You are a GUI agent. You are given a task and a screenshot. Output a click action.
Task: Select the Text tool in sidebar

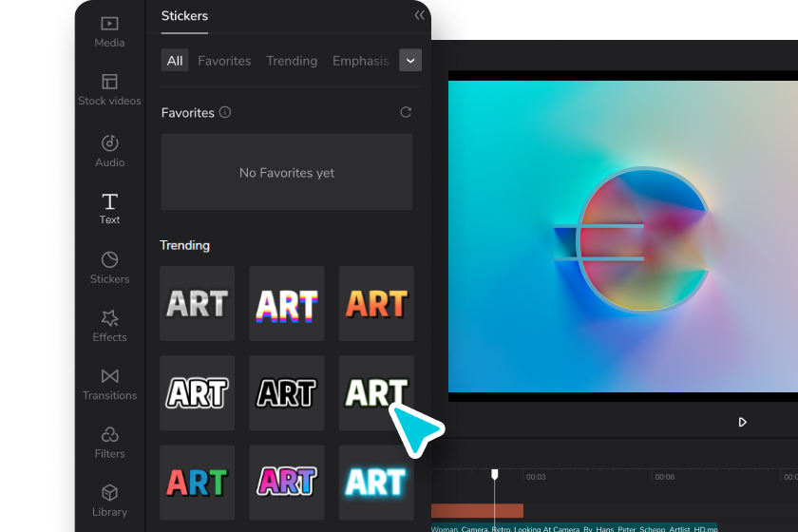pyautogui.click(x=109, y=209)
